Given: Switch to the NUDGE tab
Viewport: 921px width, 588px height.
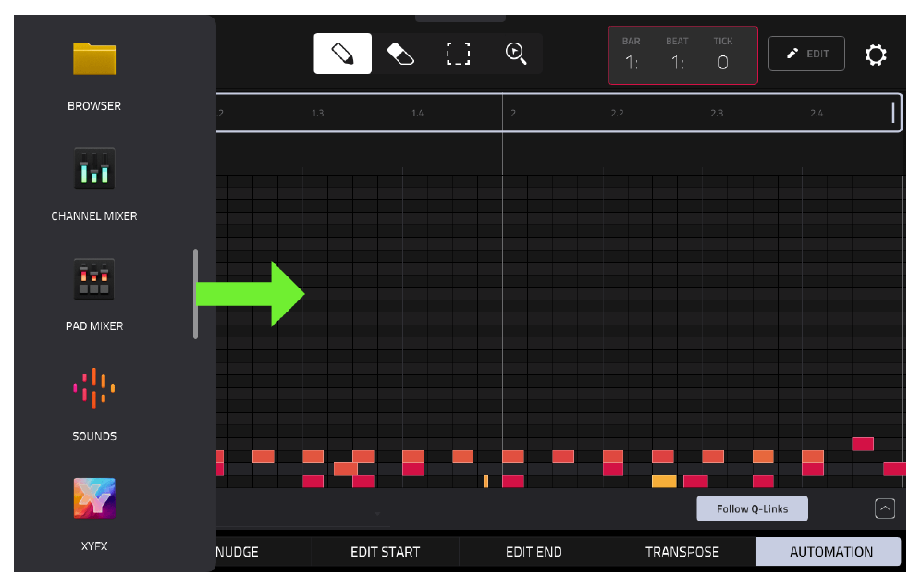Looking at the screenshot, I should coord(237,552).
